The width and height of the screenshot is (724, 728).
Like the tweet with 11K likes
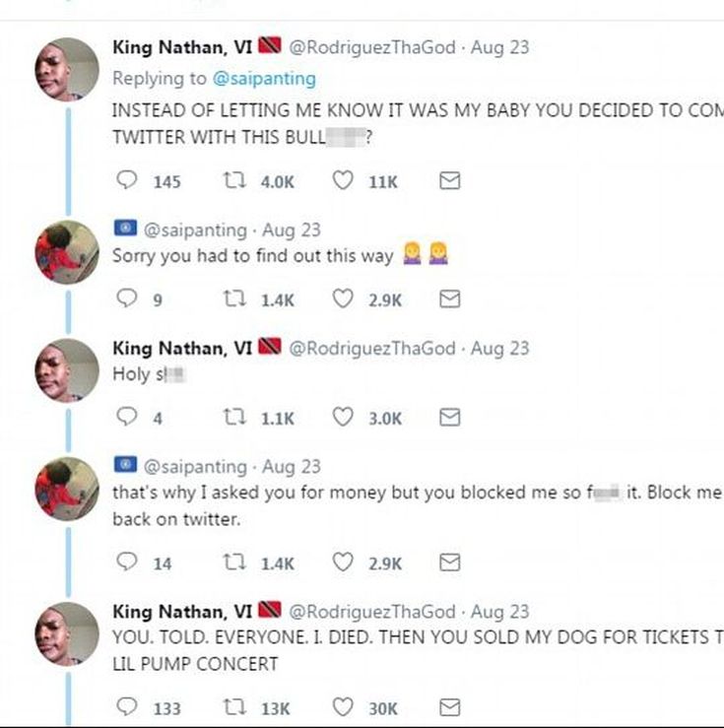[x=343, y=181]
